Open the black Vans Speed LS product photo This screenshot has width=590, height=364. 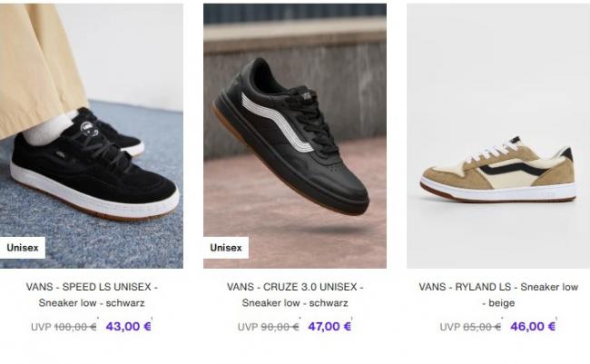92,136
